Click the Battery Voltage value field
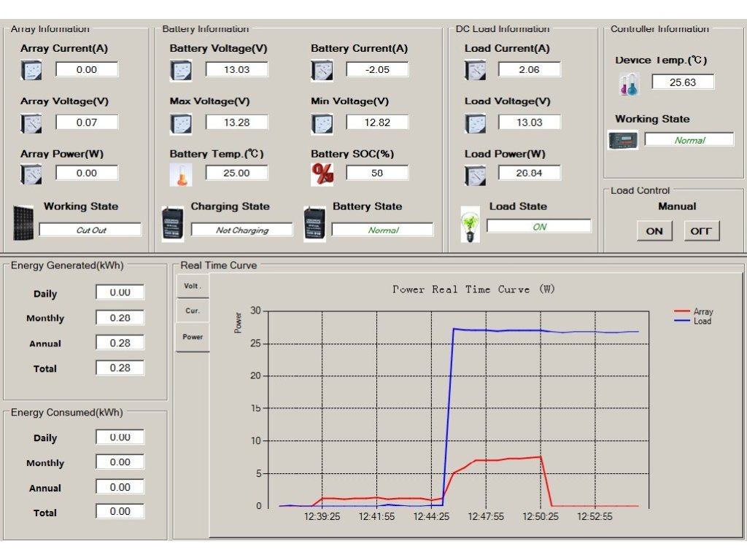747x560 pixels. [x=236, y=70]
